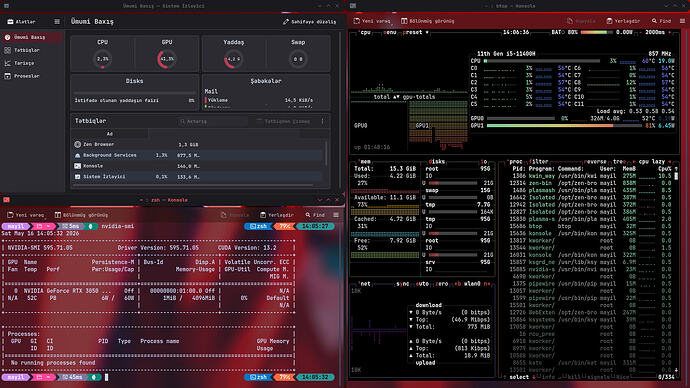Click Bölünmüş görünüş in btop Konsole toolbar

[427, 21]
